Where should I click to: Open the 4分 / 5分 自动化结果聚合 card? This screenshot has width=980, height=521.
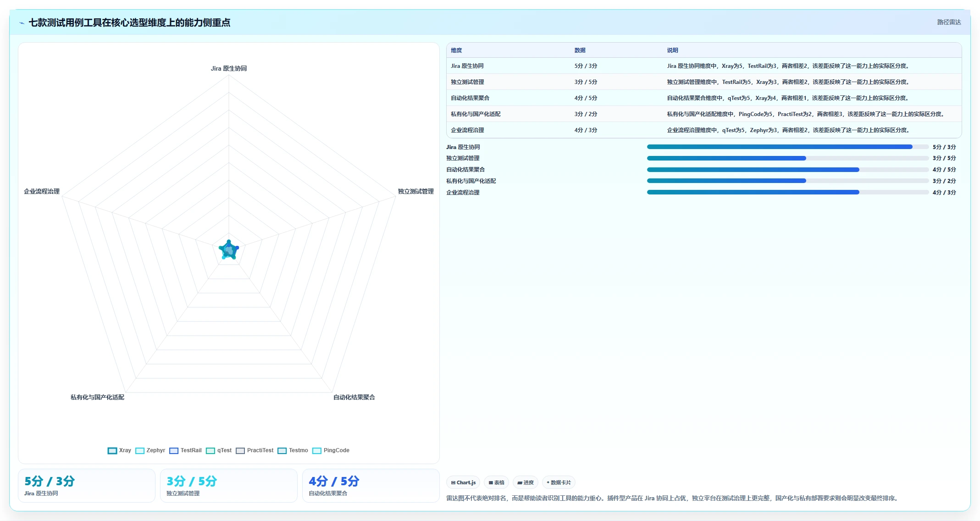pyautogui.click(x=371, y=486)
